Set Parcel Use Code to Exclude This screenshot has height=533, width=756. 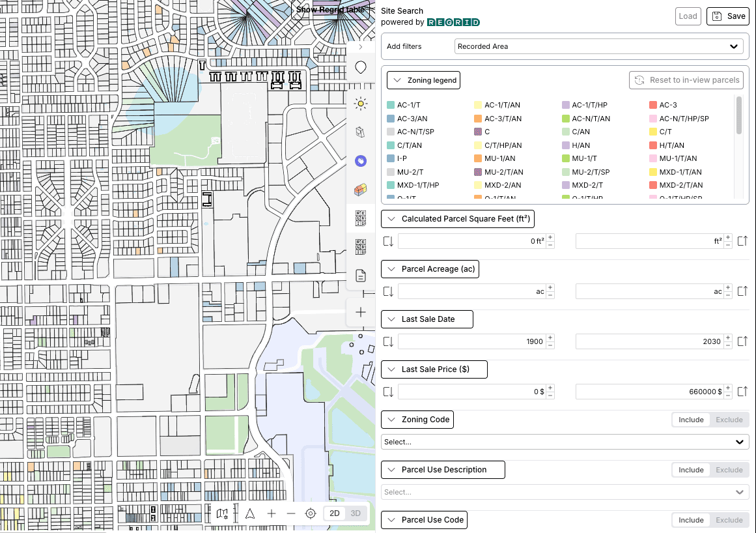click(x=729, y=520)
